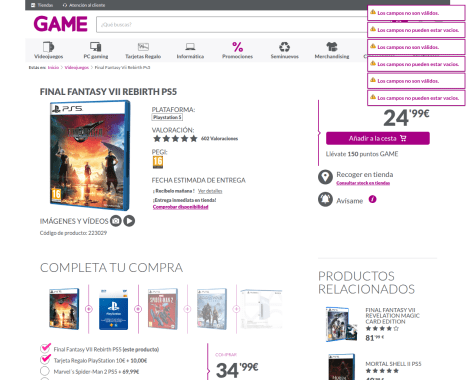Click the Merchandising t-shirt icon
Image resolution: width=475 pixels, height=380 pixels.
(x=332, y=46)
